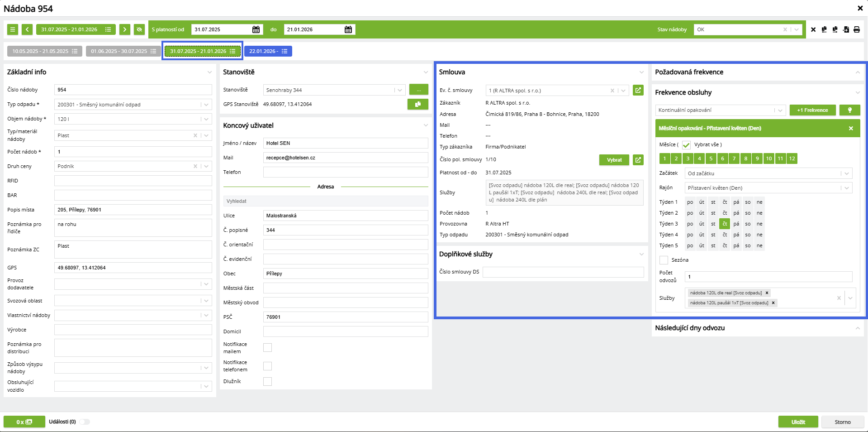
Task: Remove 'nádoba 120L paušál 1xT' service tag
Action: pos(773,303)
